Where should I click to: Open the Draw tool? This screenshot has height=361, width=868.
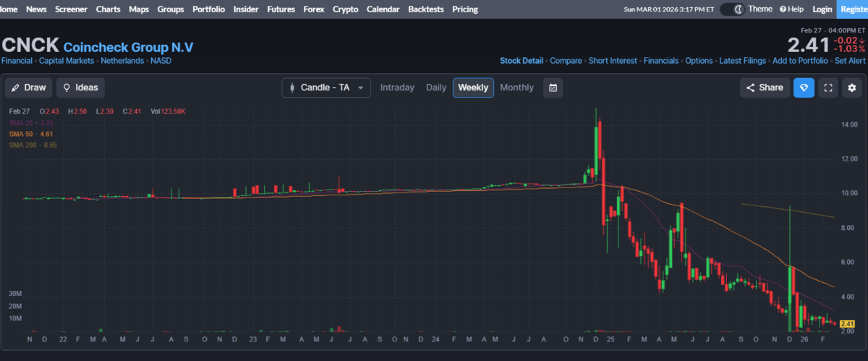pos(28,88)
